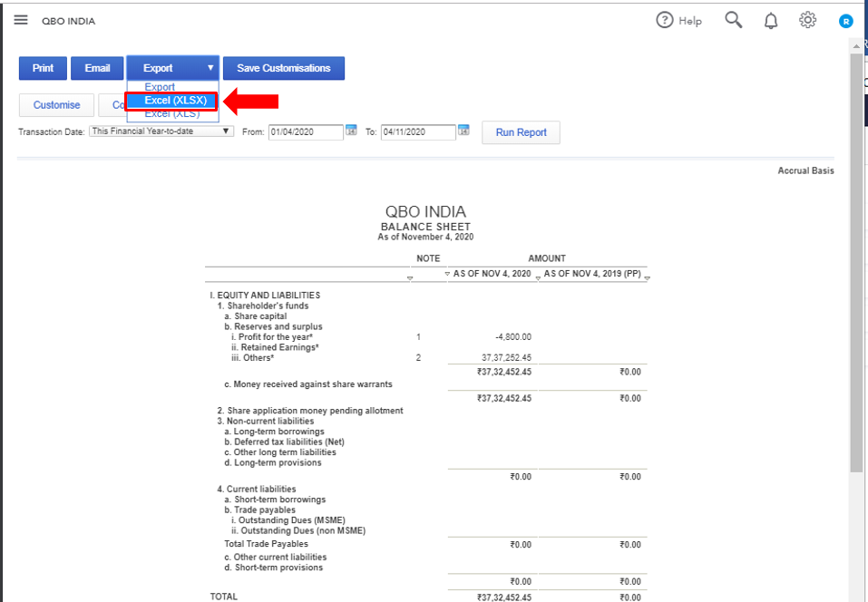The width and height of the screenshot is (868, 602).
Task: Click the first column header sort arrow
Action: pos(410,278)
